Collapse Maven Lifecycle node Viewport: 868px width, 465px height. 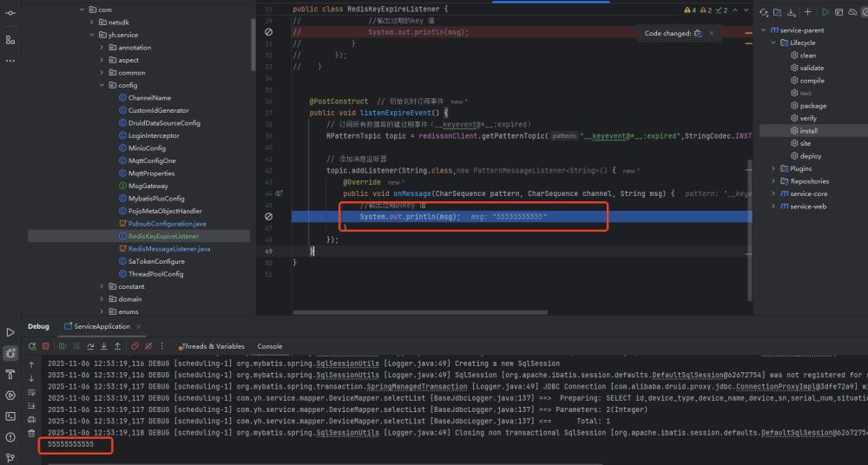coord(773,43)
